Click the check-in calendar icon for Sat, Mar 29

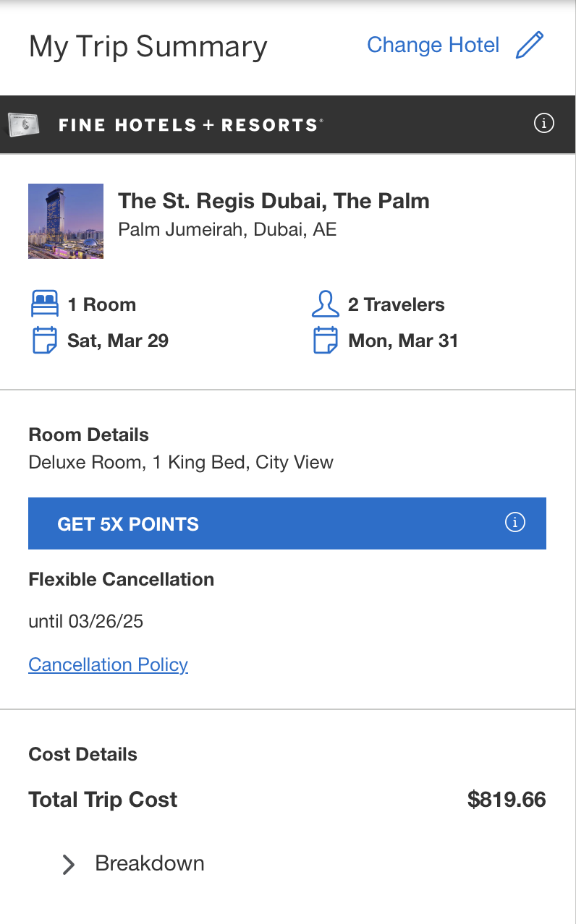point(45,341)
